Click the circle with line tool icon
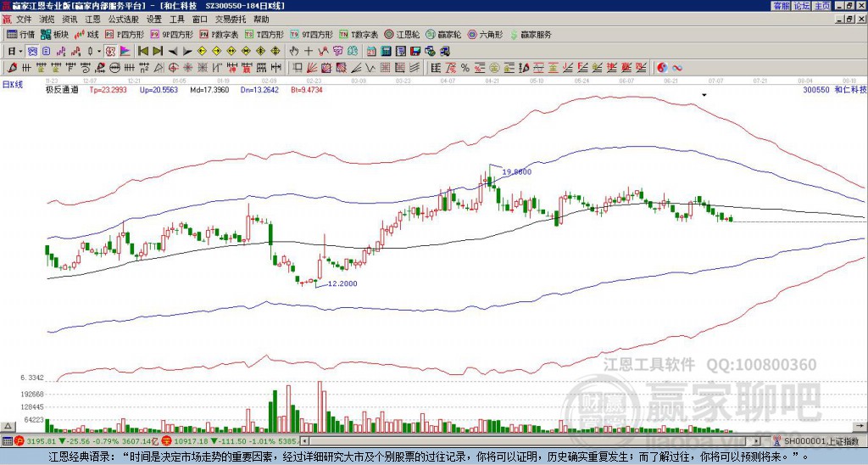This screenshot has height=465, width=868. click(114, 68)
